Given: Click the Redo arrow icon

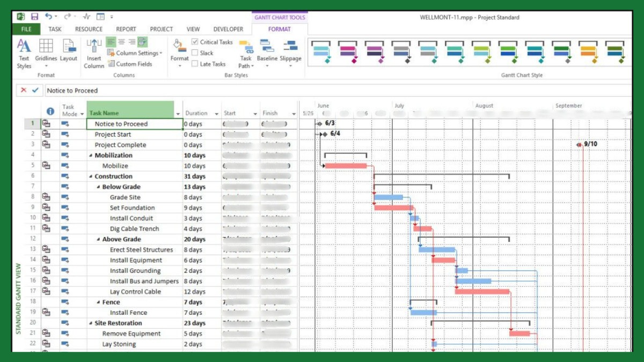Looking at the screenshot, I should [68, 17].
